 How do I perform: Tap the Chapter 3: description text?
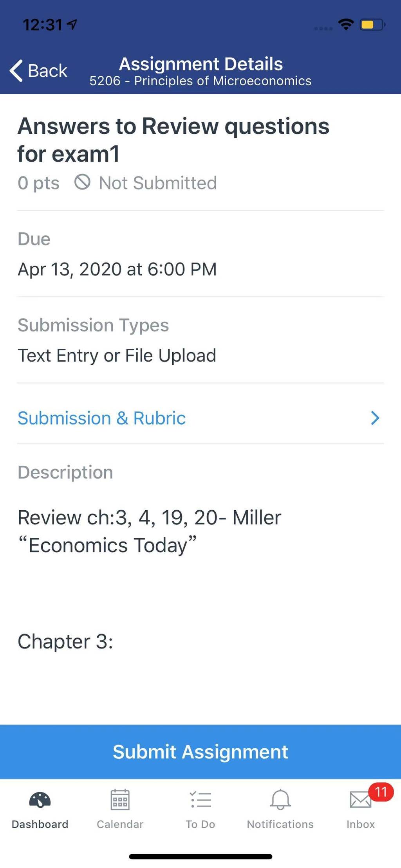tap(65, 641)
